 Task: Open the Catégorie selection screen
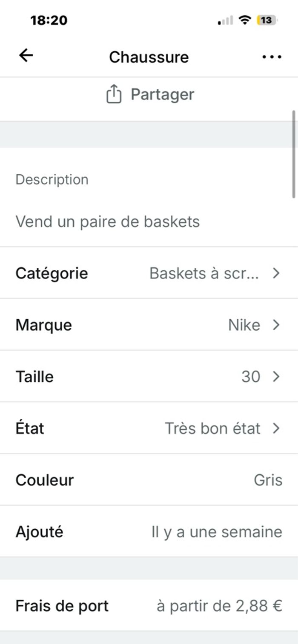(149, 273)
